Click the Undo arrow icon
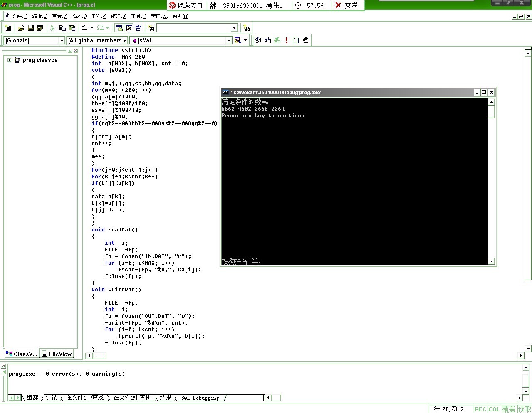Viewport: 532px width, 413px height. tap(85, 28)
